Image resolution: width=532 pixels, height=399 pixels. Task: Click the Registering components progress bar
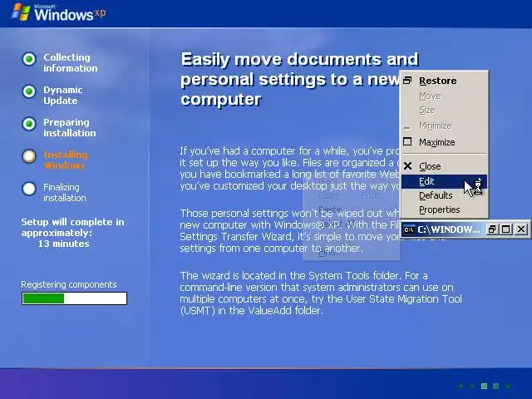pos(74,298)
